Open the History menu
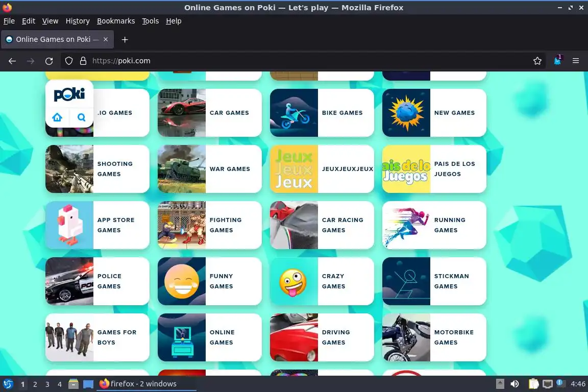Viewport: 588px width, 392px height. (x=78, y=21)
